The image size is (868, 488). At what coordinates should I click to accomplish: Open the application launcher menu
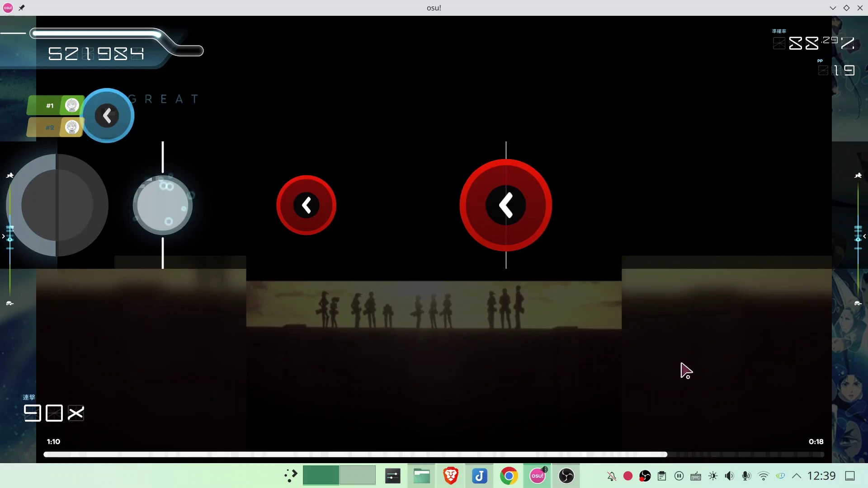pyautogui.click(x=291, y=476)
